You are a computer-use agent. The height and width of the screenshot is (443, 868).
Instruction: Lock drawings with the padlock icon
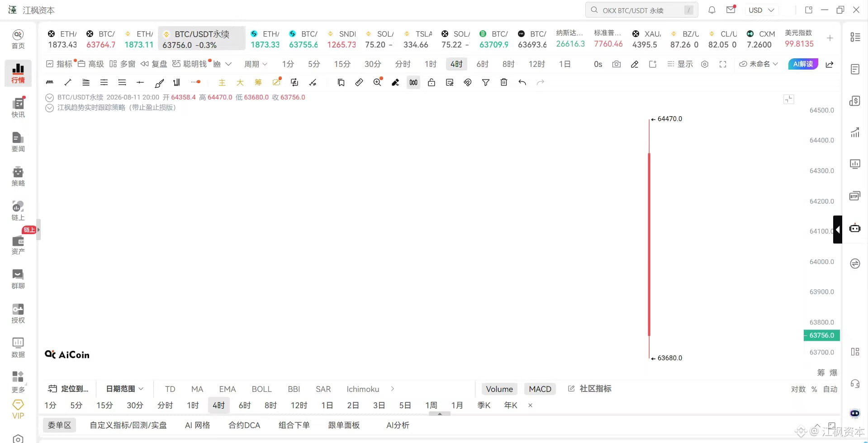point(432,82)
